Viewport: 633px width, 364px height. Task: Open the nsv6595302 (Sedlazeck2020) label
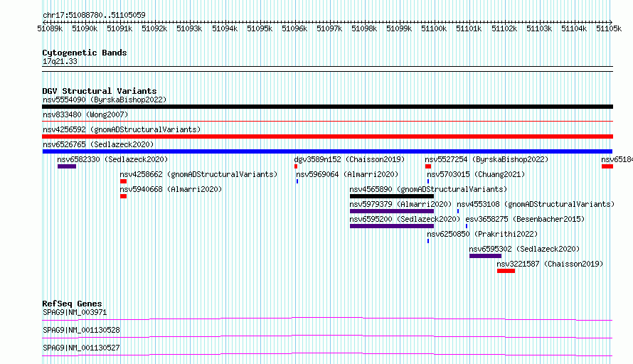524,249
